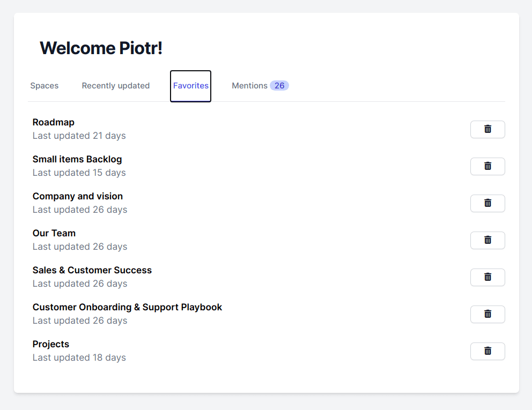The width and height of the screenshot is (532, 410).
Task: Open Small items Backlog page
Action: tap(77, 159)
